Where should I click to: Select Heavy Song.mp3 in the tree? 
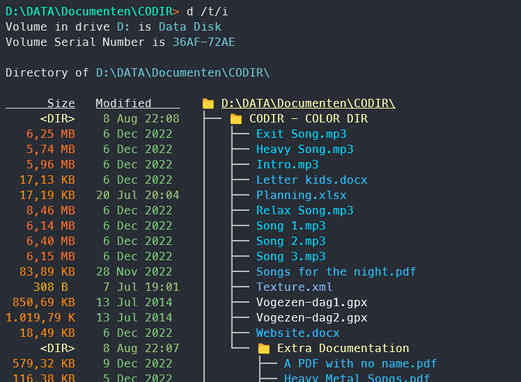point(305,149)
